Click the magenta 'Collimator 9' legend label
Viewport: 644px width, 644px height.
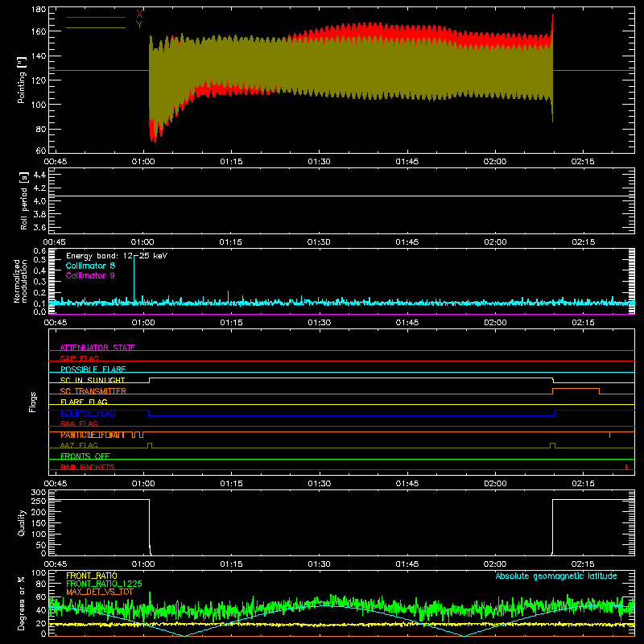90,275
